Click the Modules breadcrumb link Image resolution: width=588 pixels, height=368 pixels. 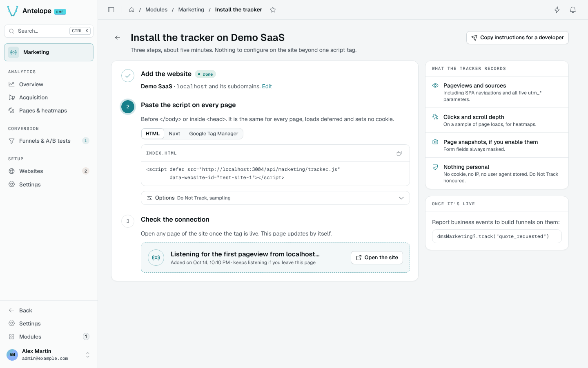click(156, 10)
